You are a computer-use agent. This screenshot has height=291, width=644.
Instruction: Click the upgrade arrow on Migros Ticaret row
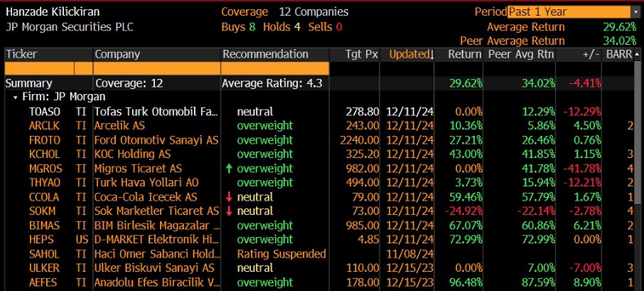pos(229,169)
